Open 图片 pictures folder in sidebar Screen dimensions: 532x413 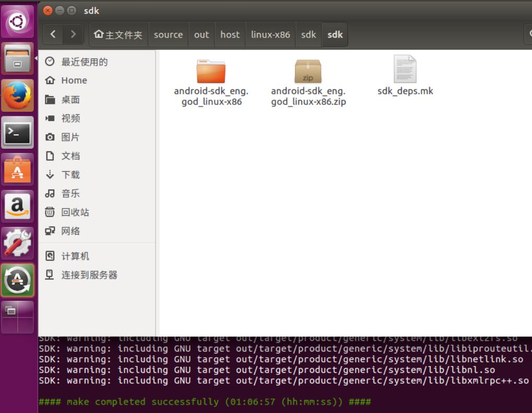(x=97, y=137)
